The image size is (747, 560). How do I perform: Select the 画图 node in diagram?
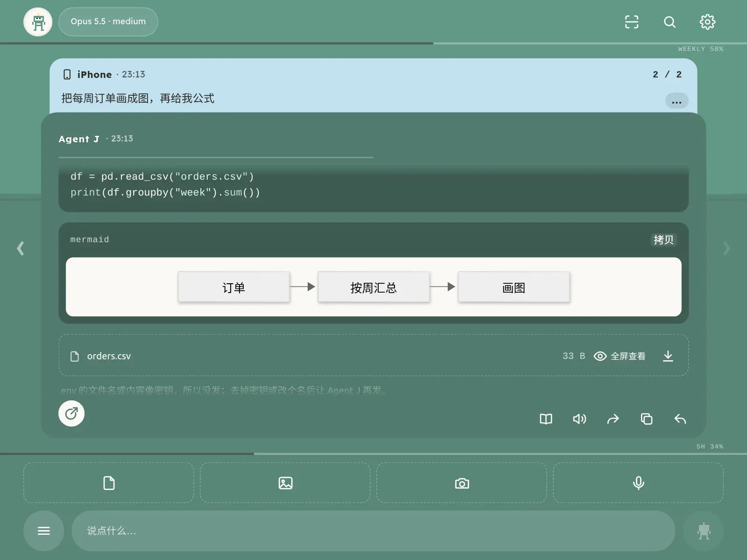tap(514, 287)
